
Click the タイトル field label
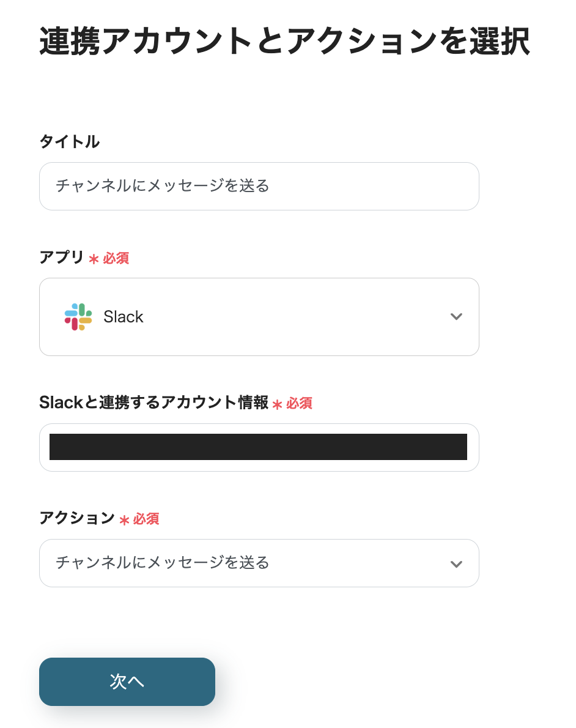point(69,142)
